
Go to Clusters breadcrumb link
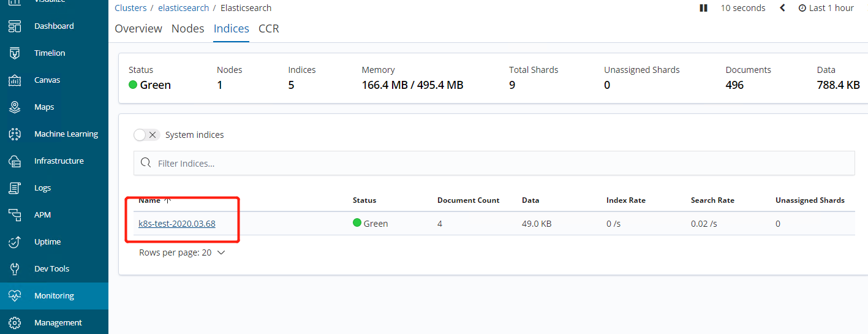130,8
